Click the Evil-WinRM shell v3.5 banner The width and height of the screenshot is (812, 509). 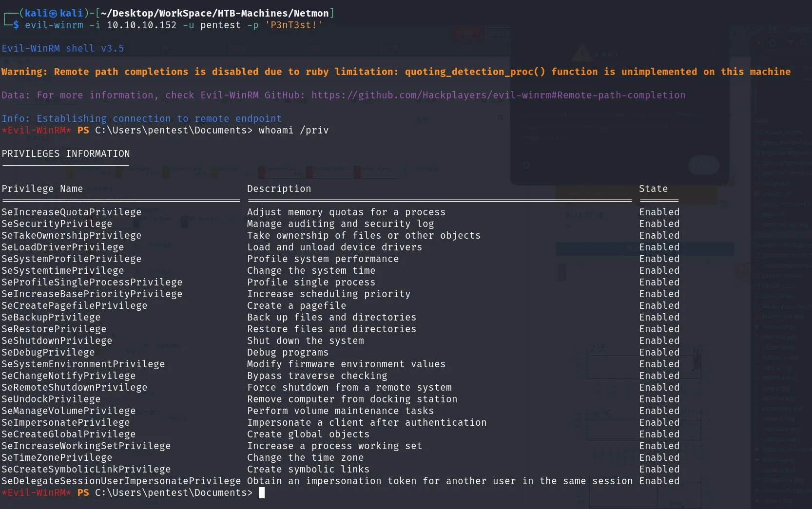coord(63,49)
